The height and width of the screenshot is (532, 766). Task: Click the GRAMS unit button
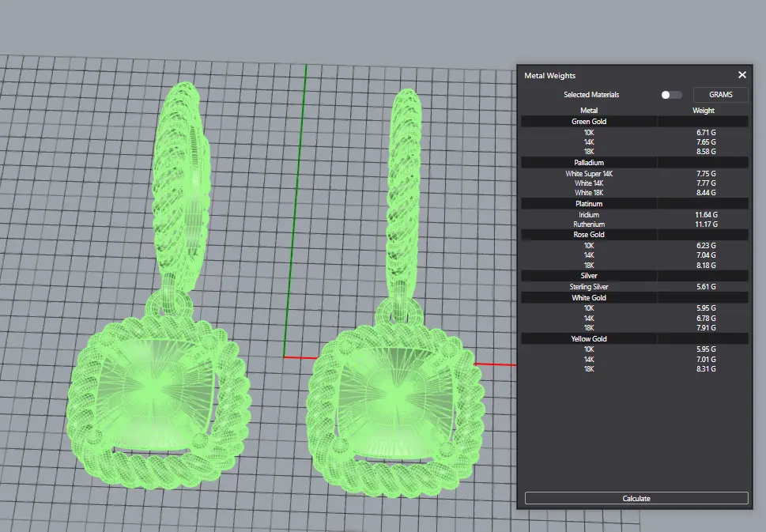720,95
